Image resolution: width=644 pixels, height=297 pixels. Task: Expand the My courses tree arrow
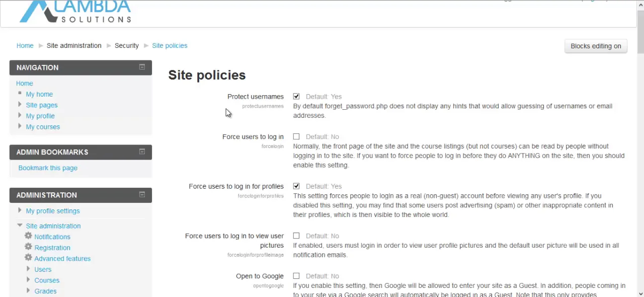click(20, 126)
